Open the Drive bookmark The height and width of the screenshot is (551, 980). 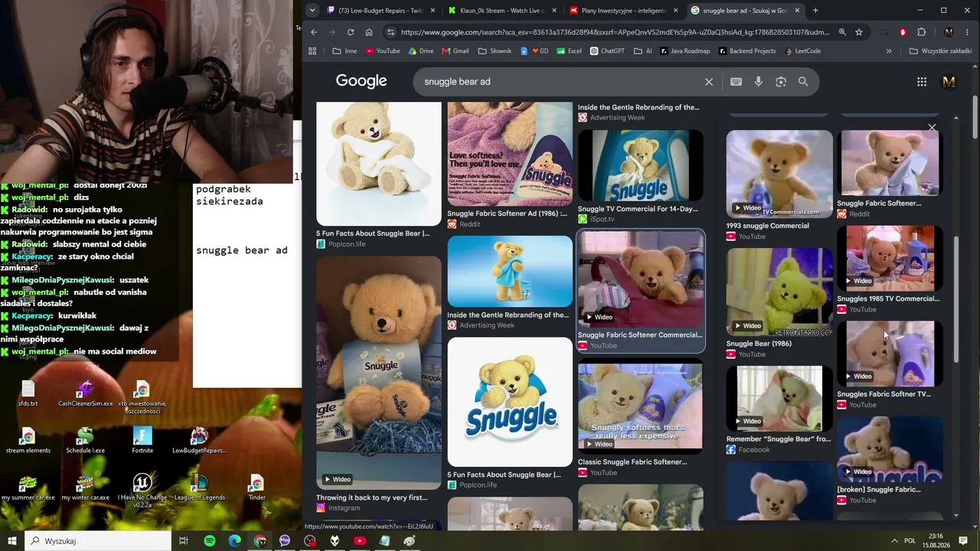pos(421,51)
